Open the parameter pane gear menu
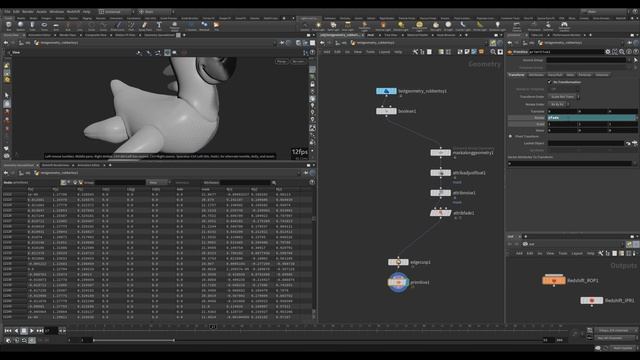This screenshot has height=360, width=640. pyautogui.click(x=608, y=52)
